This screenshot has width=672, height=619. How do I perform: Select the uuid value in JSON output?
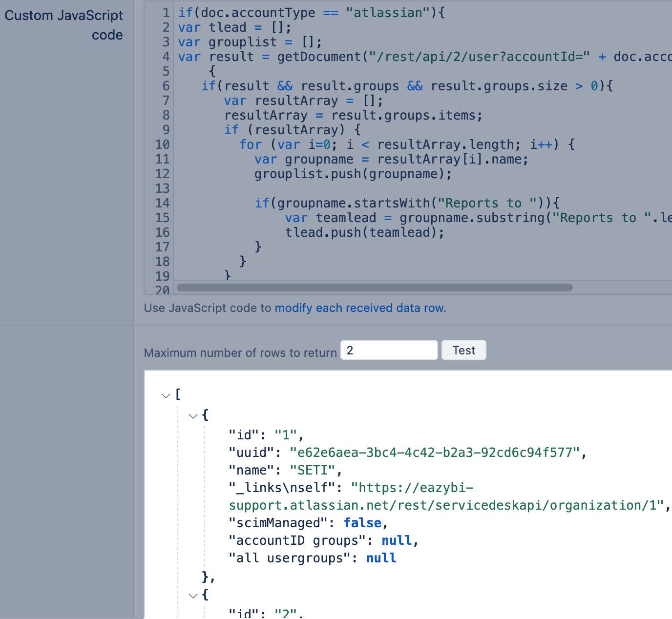point(435,453)
